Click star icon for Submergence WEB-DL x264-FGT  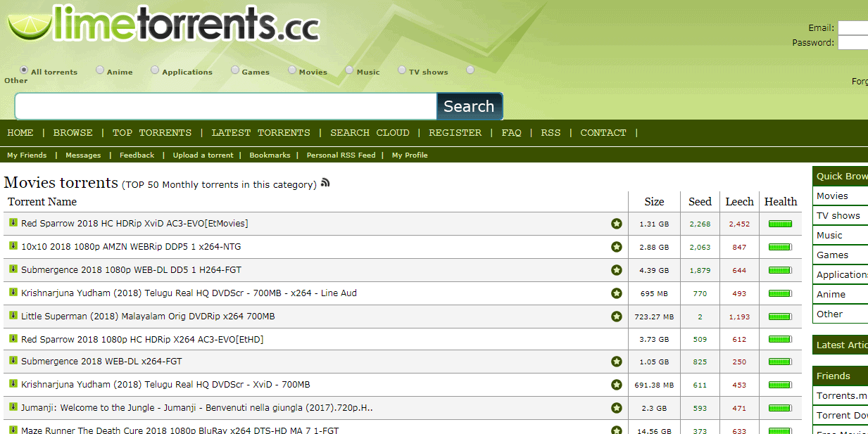[617, 362]
